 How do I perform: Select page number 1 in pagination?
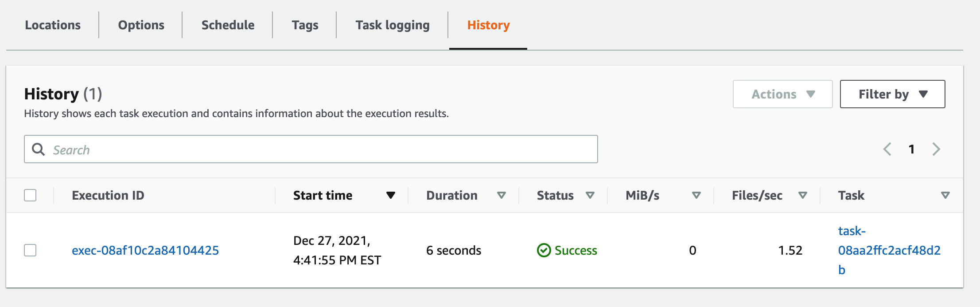(x=911, y=149)
